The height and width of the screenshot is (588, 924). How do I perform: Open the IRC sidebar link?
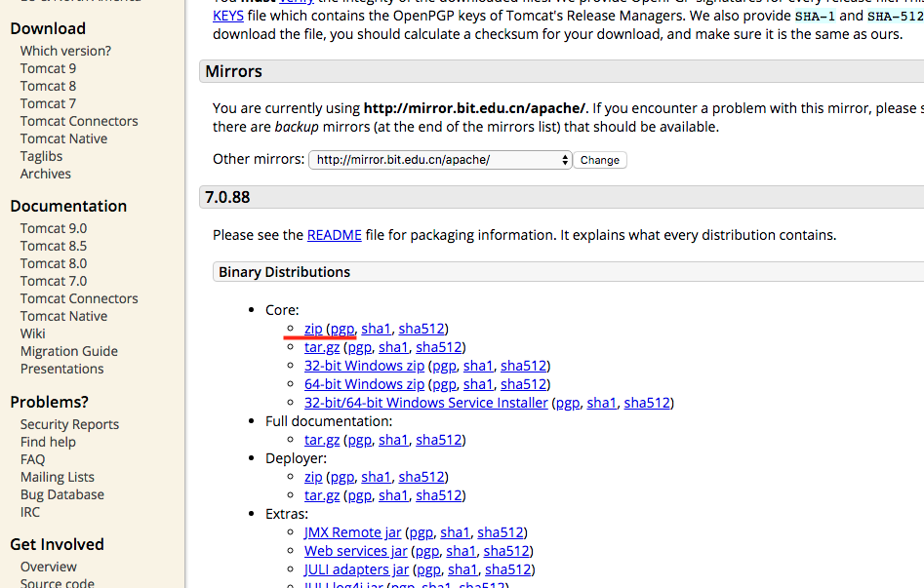coord(30,512)
